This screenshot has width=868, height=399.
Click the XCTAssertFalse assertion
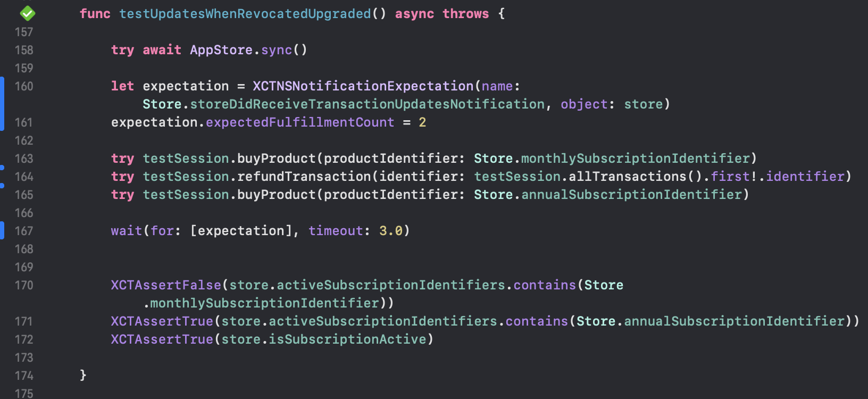tap(166, 285)
